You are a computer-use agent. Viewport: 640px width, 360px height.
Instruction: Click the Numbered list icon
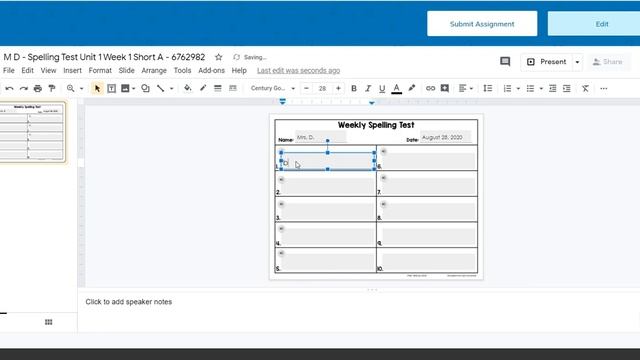(x=507, y=89)
